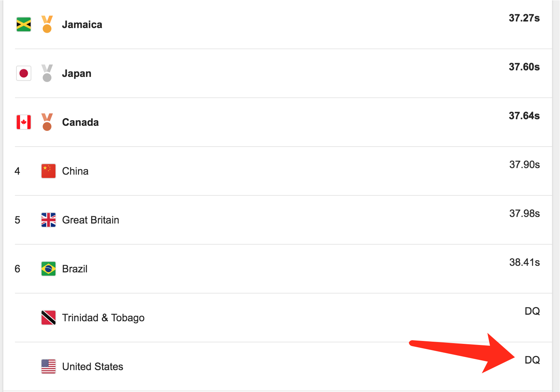Screen dimensions: 560x392
Task: Open the Canada team entry
Action: tap(80, 122)
